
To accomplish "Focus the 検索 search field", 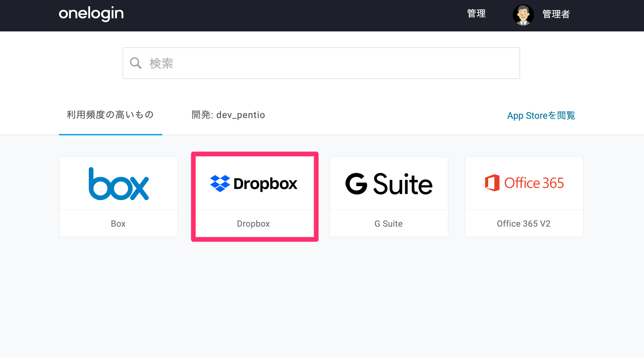I will [321, 63].
